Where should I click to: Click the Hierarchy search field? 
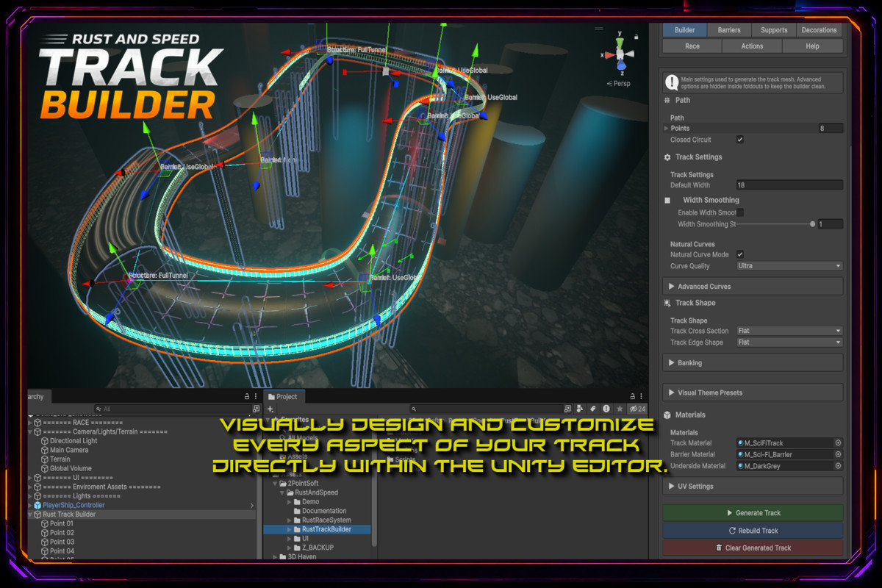pyautogui.click(x=172, y=409)
